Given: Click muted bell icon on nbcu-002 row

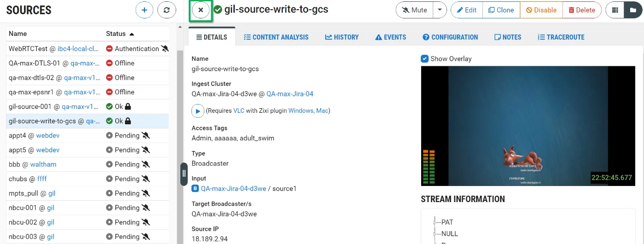Looking at the screenshot, I should [x=146, y=222].
